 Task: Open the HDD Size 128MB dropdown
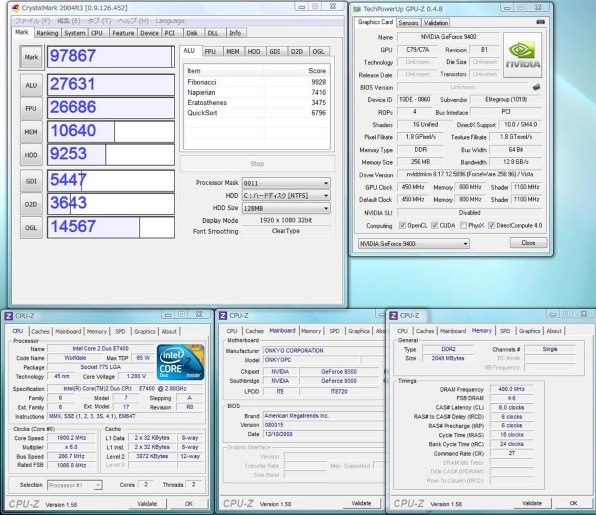click(286, 208)
